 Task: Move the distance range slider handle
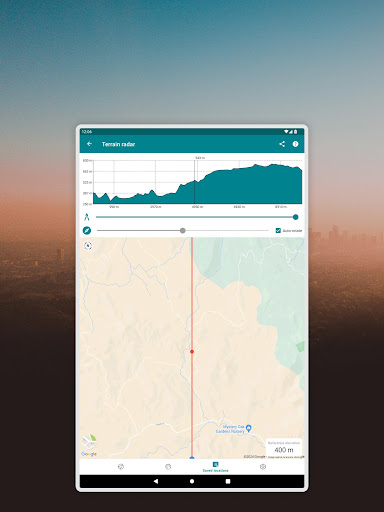[x=295, y=217]
